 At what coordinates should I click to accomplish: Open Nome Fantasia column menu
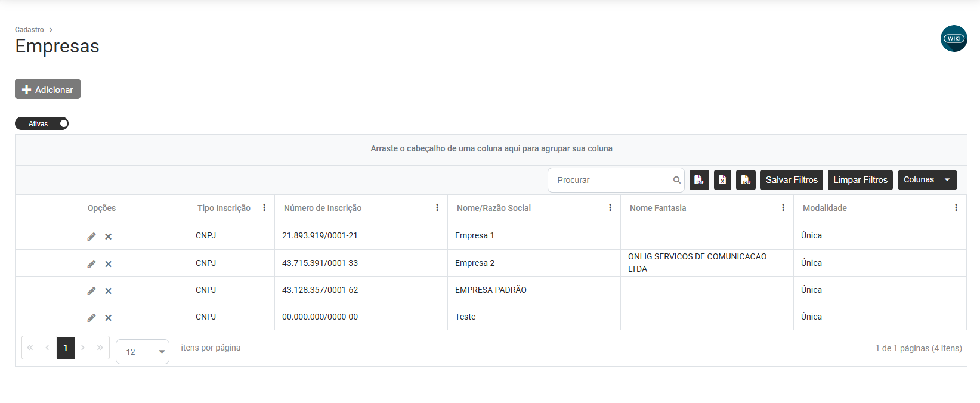click(x=783, y=207)
